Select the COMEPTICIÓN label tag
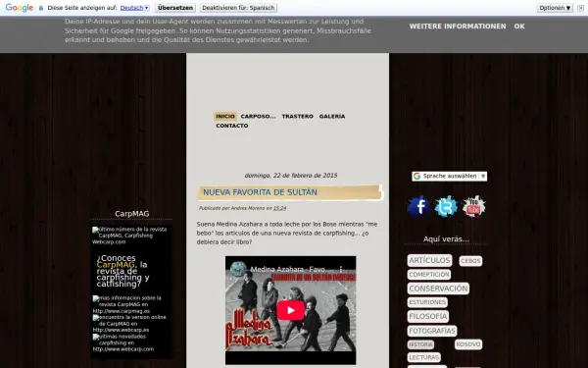 tap(429, 275)
